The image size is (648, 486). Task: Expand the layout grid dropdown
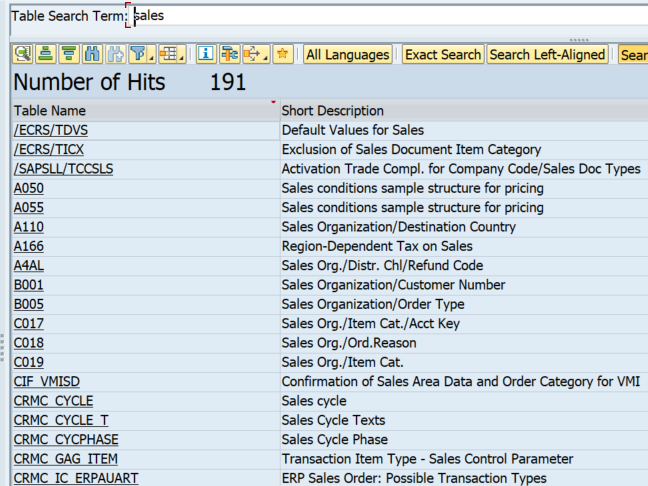(172, 55)
